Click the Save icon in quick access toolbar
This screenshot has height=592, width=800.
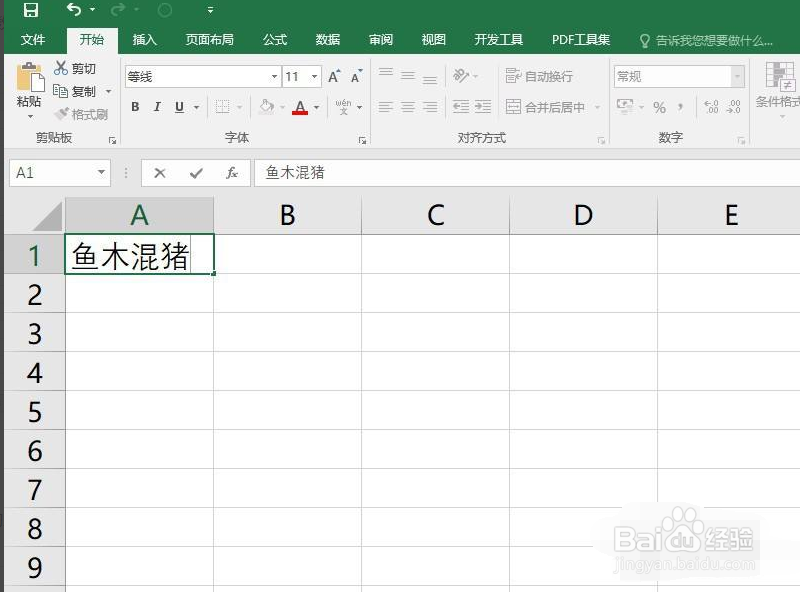point(31,10)
